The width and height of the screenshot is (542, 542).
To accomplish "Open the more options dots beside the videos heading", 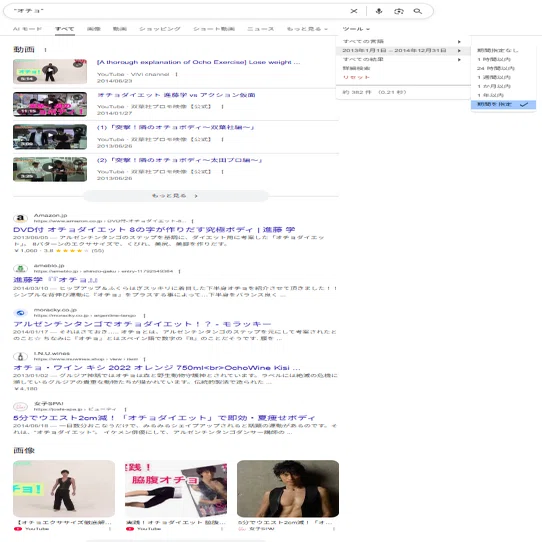I will click(45, 50).
